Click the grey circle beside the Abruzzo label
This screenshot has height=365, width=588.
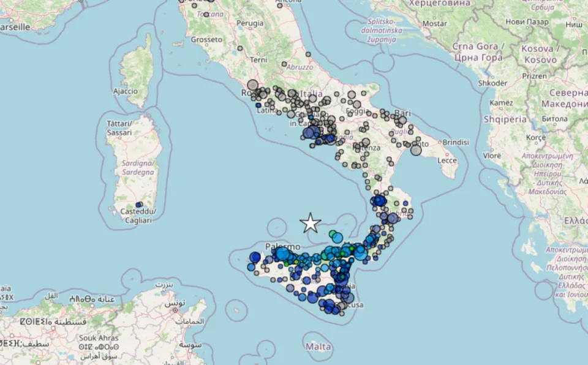click(x=284, y=64)
